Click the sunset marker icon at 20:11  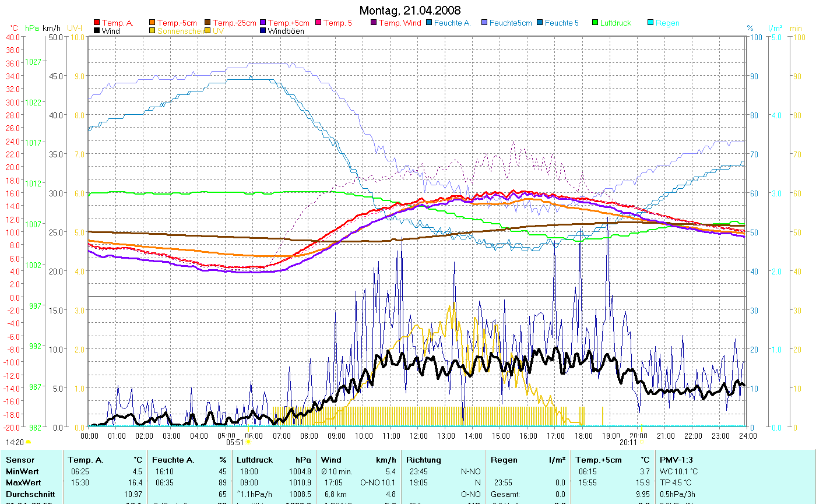pos(641,442)
